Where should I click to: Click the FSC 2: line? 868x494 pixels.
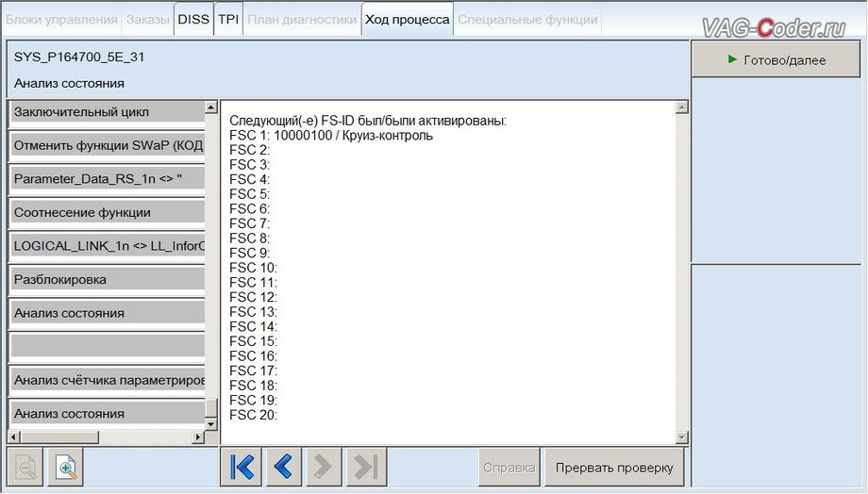pos(250,150)
